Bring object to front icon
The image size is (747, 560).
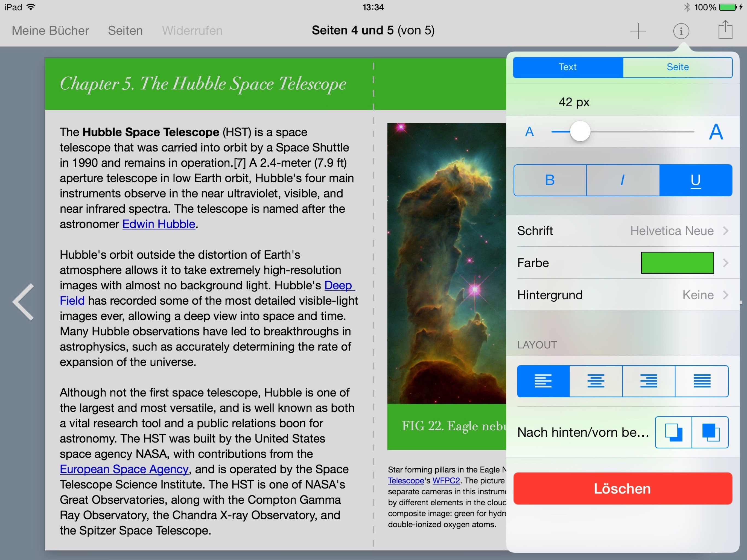coord(710,432)
